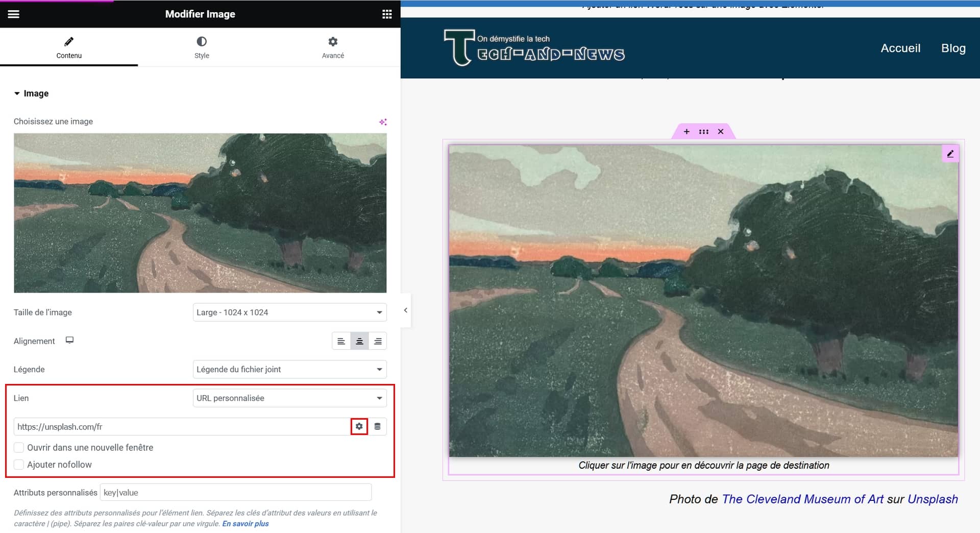Add a section with the plus icon
This screenshot has width=980, height=533.
687,132
